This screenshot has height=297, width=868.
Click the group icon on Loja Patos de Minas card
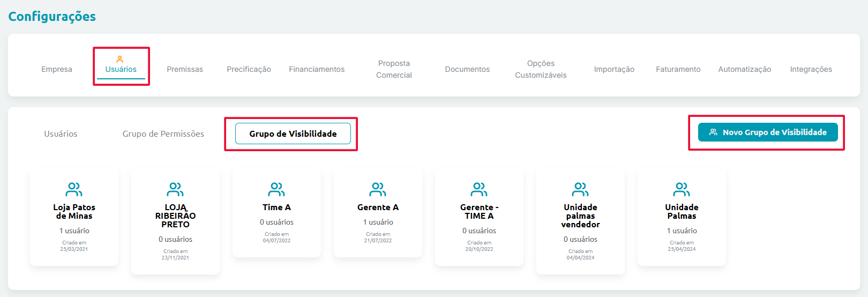coord(74,189)
